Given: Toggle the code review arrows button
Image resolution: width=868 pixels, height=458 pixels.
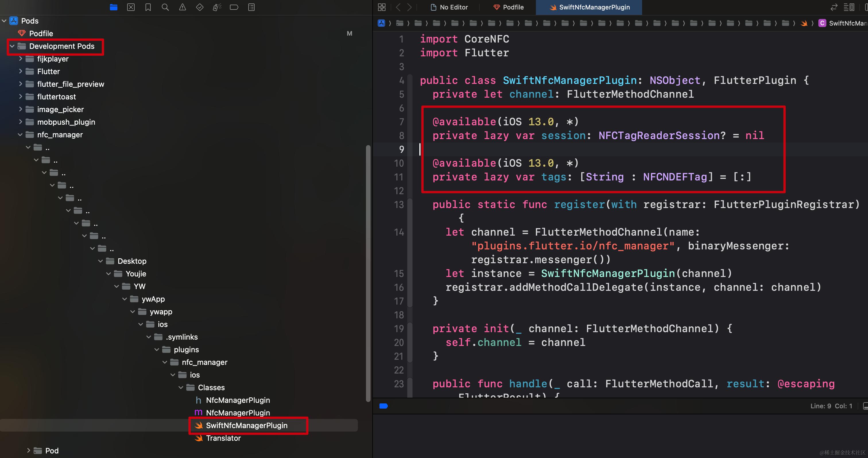Looking at the screenshot, I should click(834, 7).
